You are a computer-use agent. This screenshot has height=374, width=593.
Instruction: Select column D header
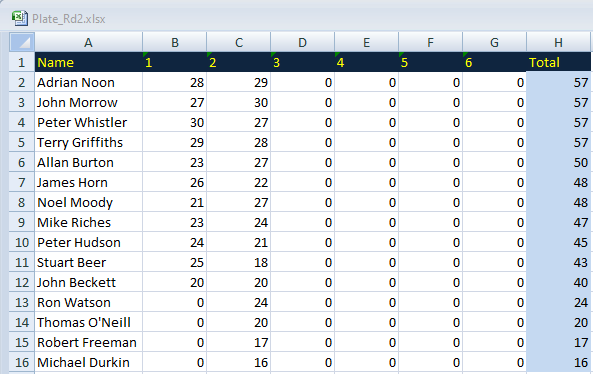tap(302, 42)
